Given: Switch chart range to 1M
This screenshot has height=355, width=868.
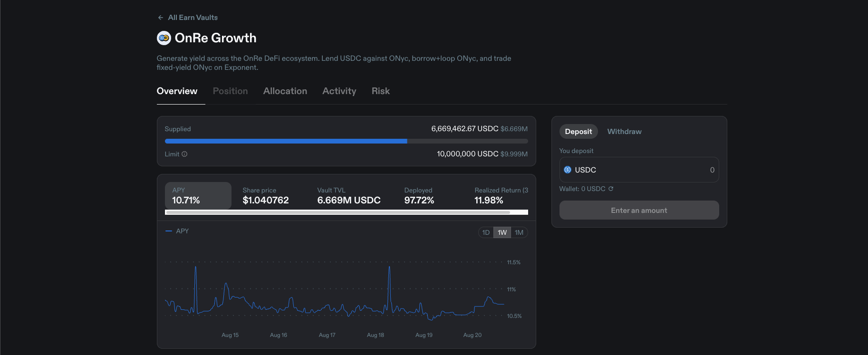Looking at the screenshot, I should tap(519, 232).
